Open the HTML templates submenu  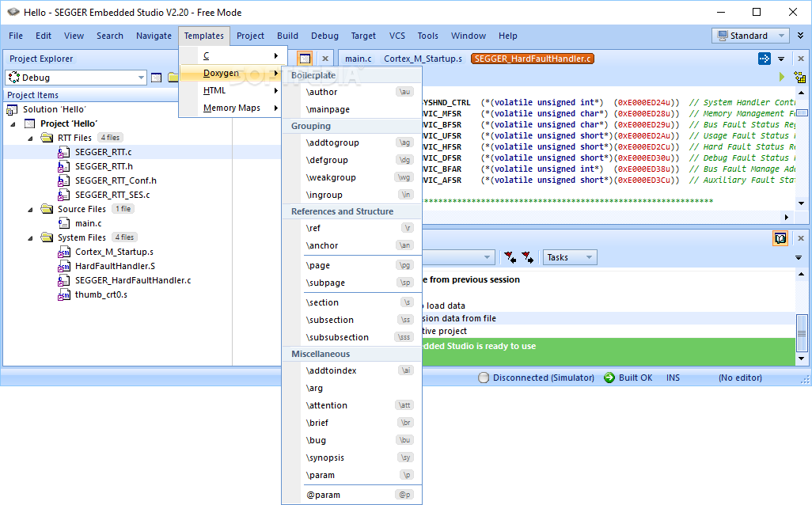(230, 91)
